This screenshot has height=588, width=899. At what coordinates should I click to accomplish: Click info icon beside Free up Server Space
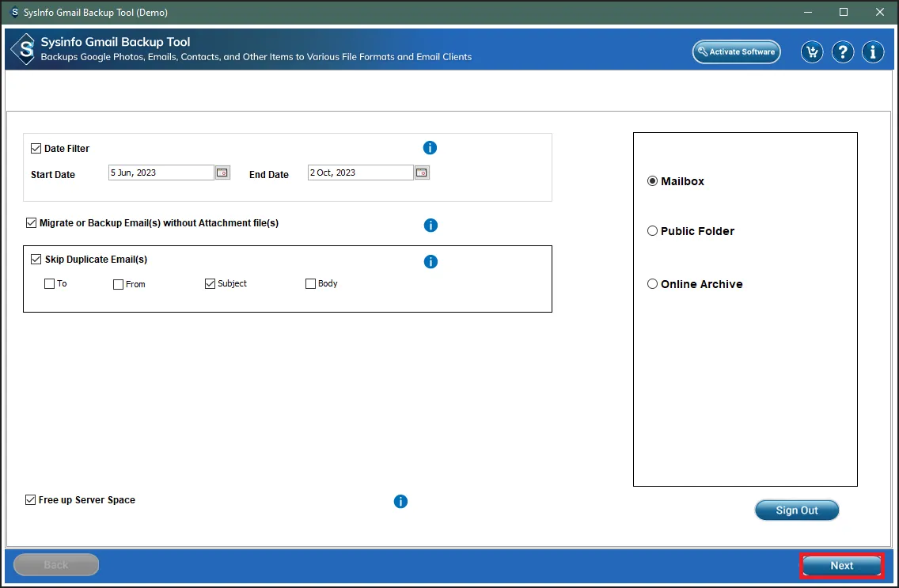[x=400, y=502]
